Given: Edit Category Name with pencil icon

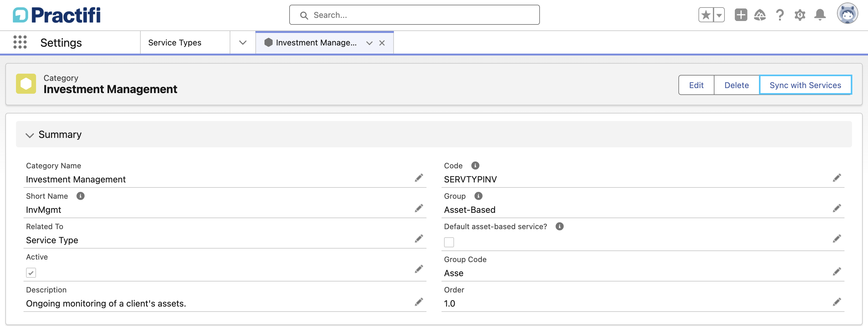Looking at the screenshot, I should [419, 178].
